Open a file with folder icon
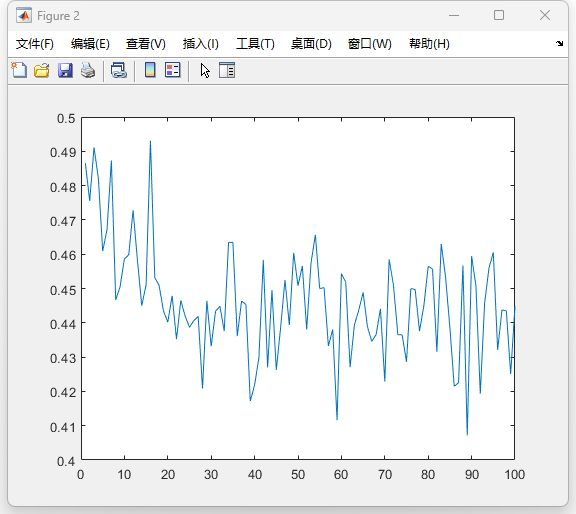Viewport: 576px width, 514px height. coord(42,70)
